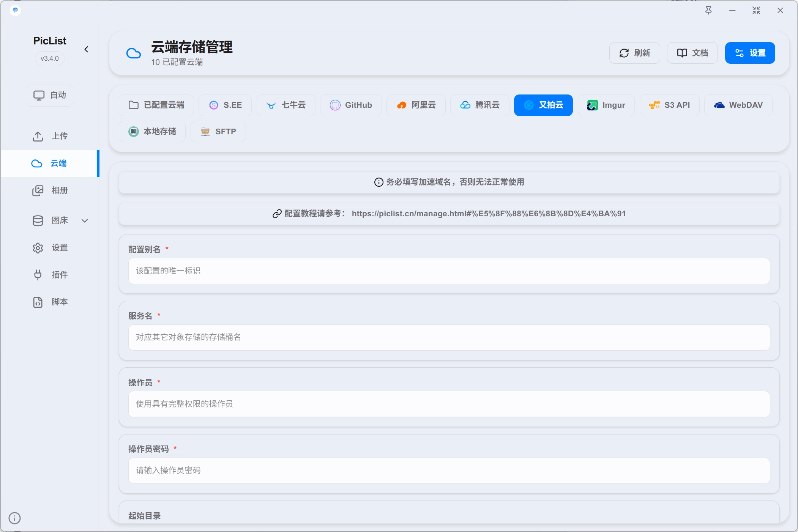
Task: Switch to the GitHub tab
Action: tap(351, 105)
